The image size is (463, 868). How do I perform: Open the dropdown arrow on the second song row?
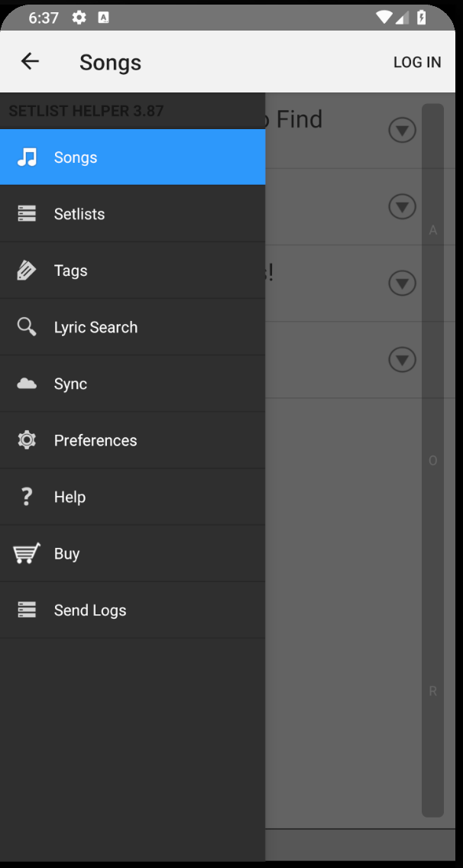click(x=402, y=206)
